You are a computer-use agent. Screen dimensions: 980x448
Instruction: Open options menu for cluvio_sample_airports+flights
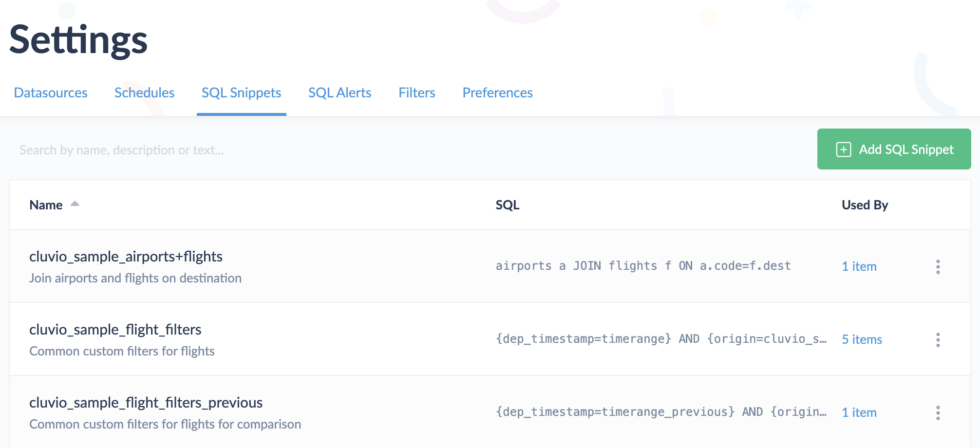click(x=938, y=266)
